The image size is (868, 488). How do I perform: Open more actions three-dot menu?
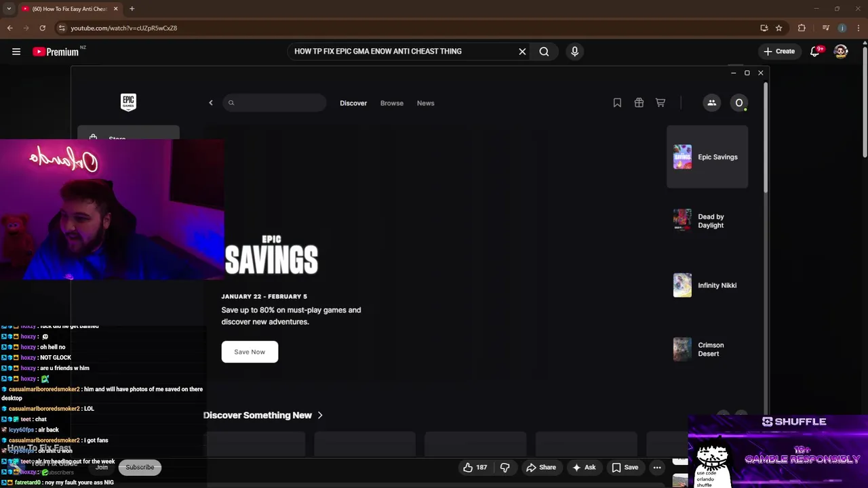657,468
